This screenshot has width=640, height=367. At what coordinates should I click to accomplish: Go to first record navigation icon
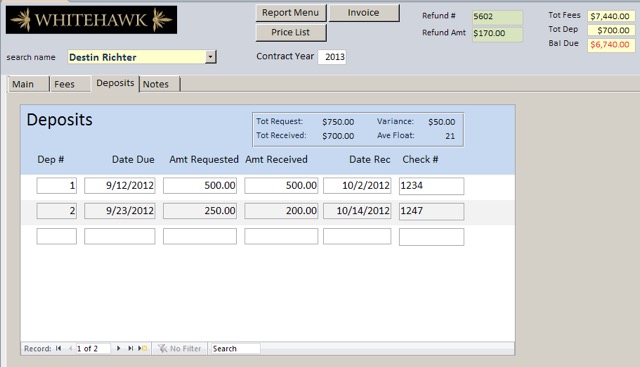click(59, 348)
